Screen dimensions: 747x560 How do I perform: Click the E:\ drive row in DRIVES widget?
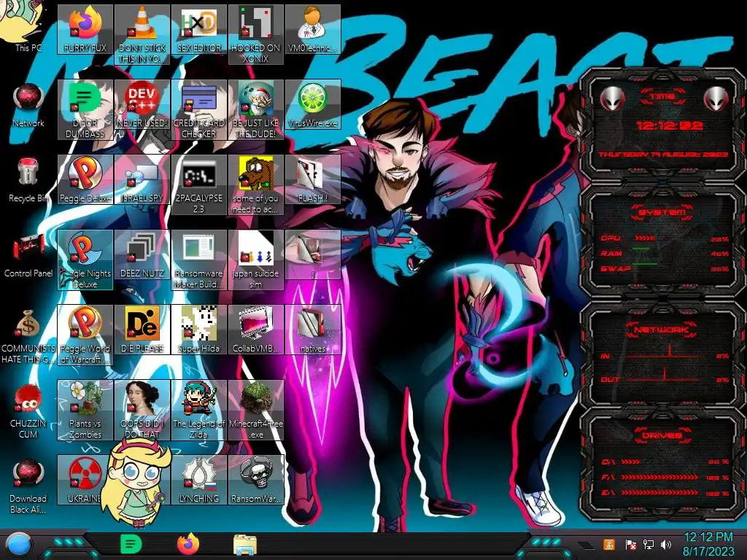(x=665, y=493)
